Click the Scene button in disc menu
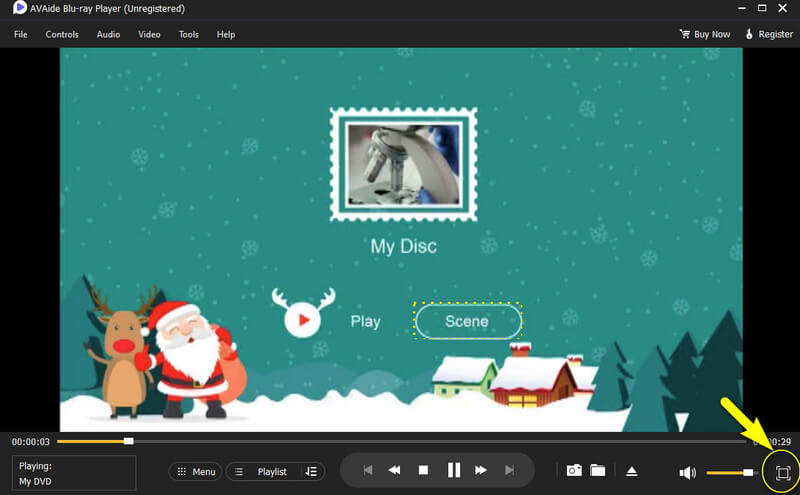The height and width of the screenshot is (495, 800). pyautogui.click(x=467, y=321)
